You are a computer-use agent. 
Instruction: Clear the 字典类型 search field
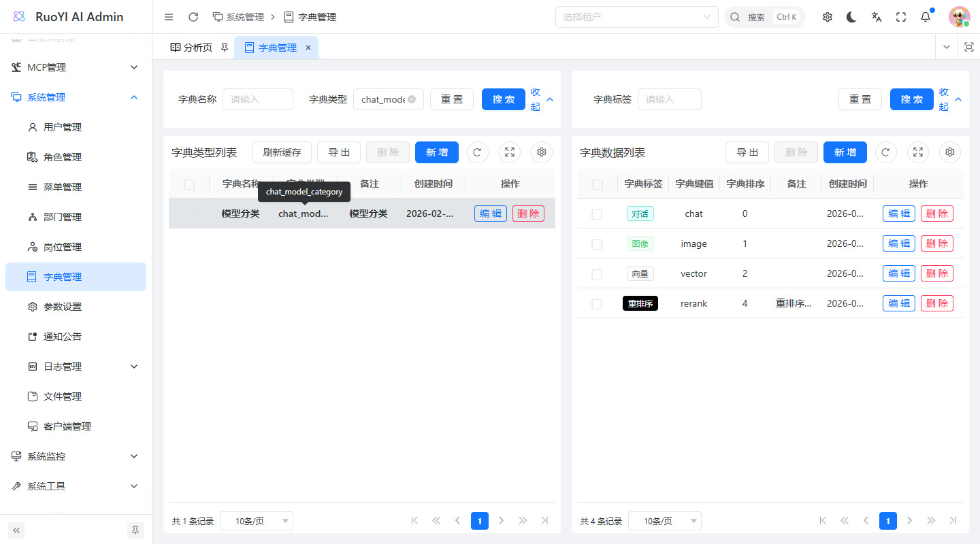[412, 99]
